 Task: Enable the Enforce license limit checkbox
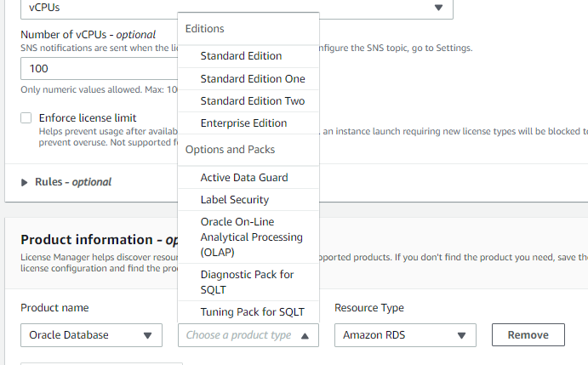[26, 117]
